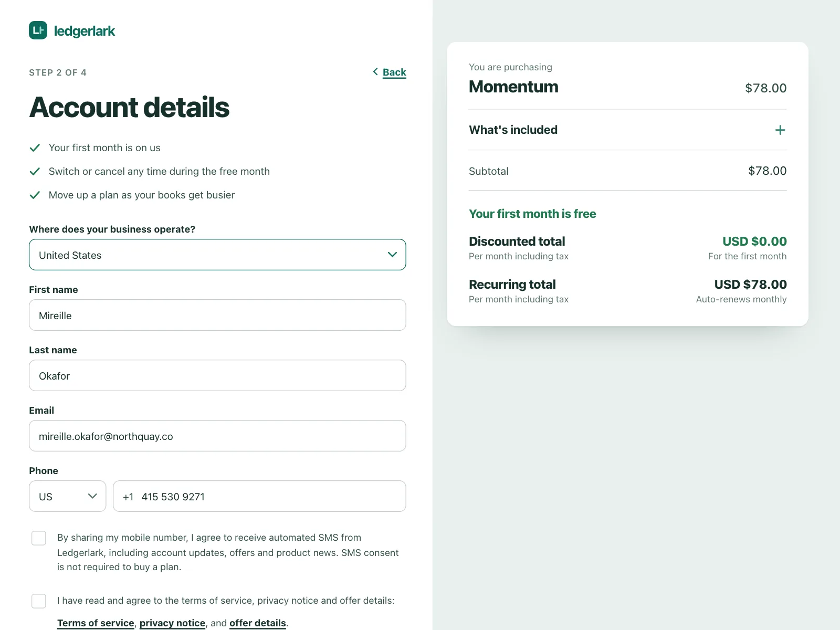Go Back to the previous step
Viewport: 840px width, 630px height.
pyautogui.click(x=394, y=72)
